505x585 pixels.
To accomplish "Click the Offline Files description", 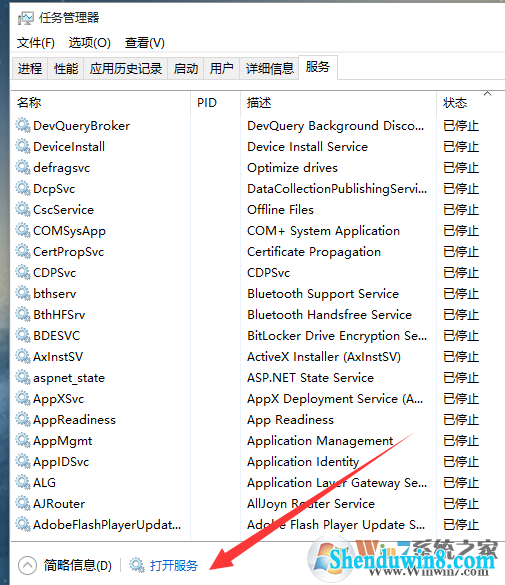I will (x=280, y=210).
